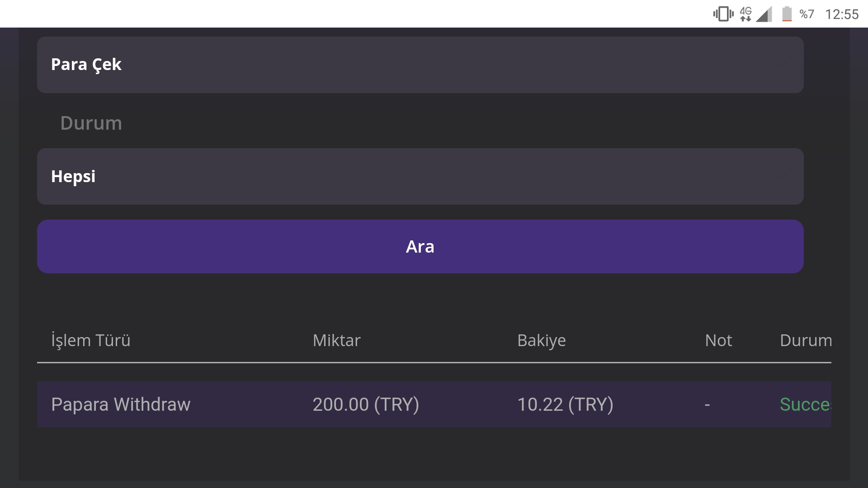Click the İşlem Türü column header
The image size is (868, 488).
91,340
